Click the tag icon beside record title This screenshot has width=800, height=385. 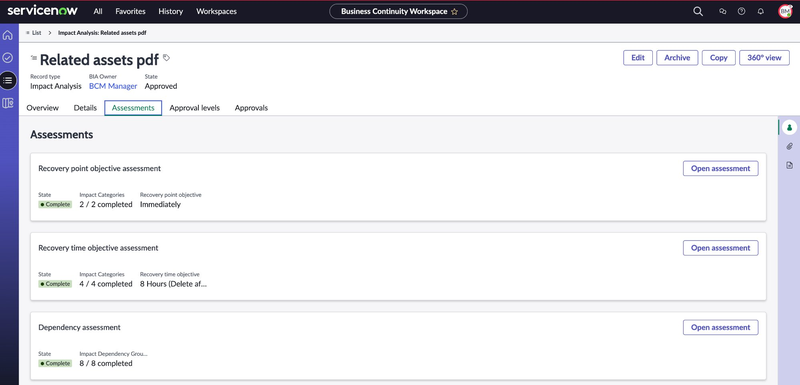(x=166, y=58)
